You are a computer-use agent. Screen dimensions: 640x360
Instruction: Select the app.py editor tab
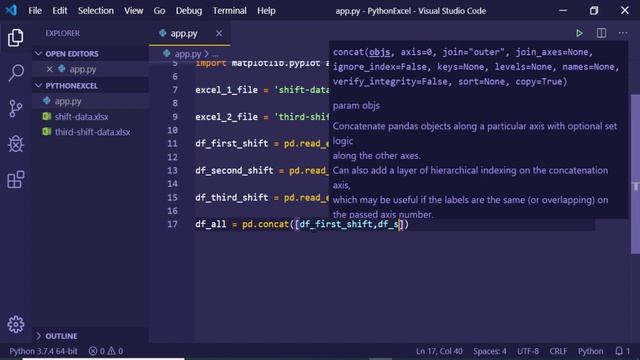[190, 33]
